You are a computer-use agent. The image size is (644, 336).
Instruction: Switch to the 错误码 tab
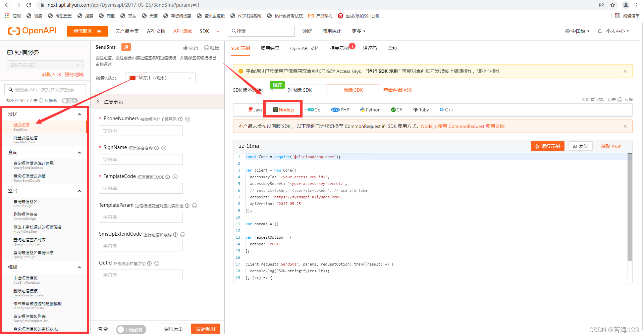tap(370, 48)
